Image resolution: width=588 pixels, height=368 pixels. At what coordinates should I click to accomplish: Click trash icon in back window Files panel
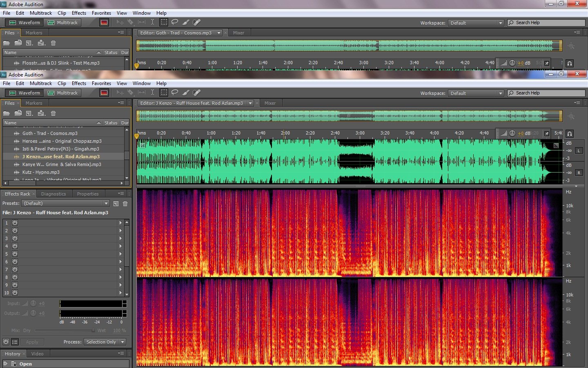point(53,43)
